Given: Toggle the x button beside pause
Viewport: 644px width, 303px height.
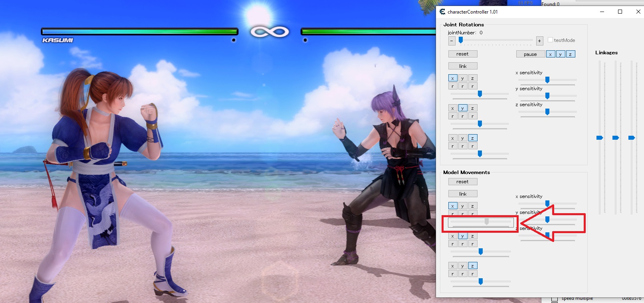Looking at the screenshot, I should point(551,54).
